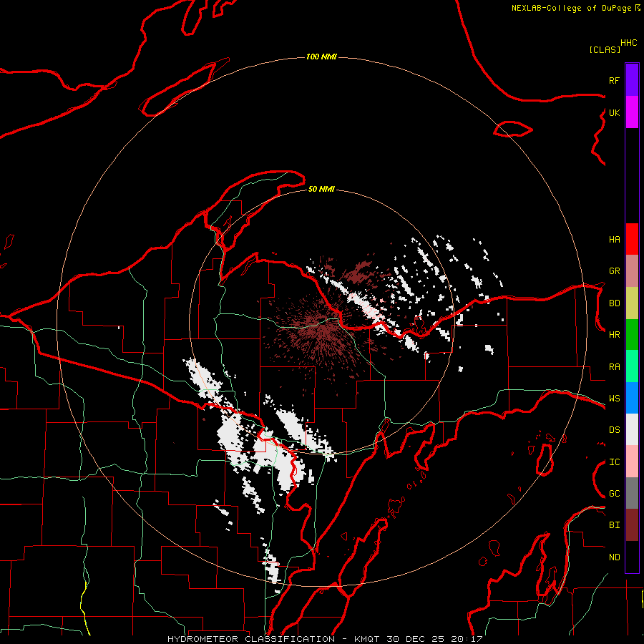Pick the RA mint green legend swatch

tap(632, 366)
